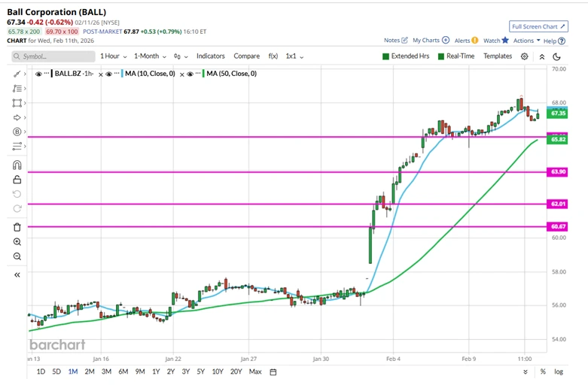Zoom out using the magnifier minus icon
This screenshot has height=388, width=588.
[x=17, y=256]
